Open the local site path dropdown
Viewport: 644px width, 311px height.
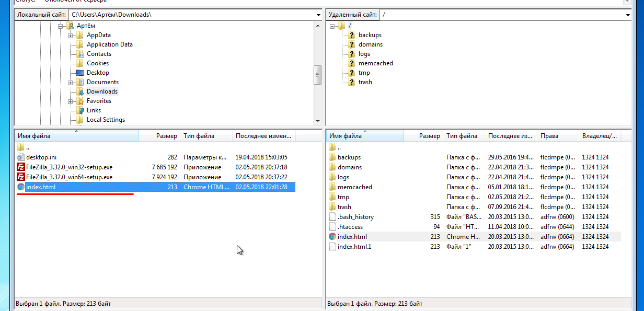pyautogui.click(x=318, y=15)
